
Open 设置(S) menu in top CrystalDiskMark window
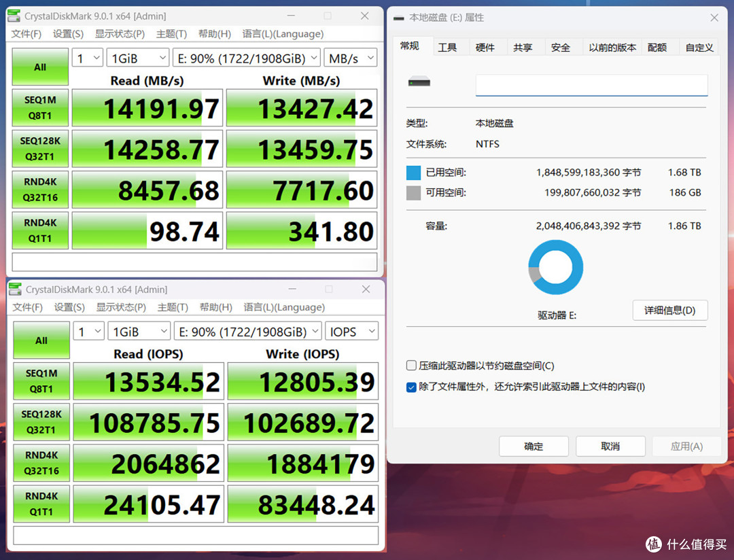69,34
